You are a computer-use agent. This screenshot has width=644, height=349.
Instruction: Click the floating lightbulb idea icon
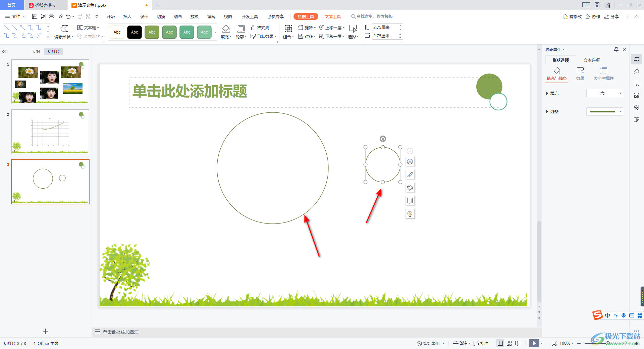(x=410, y=214)
